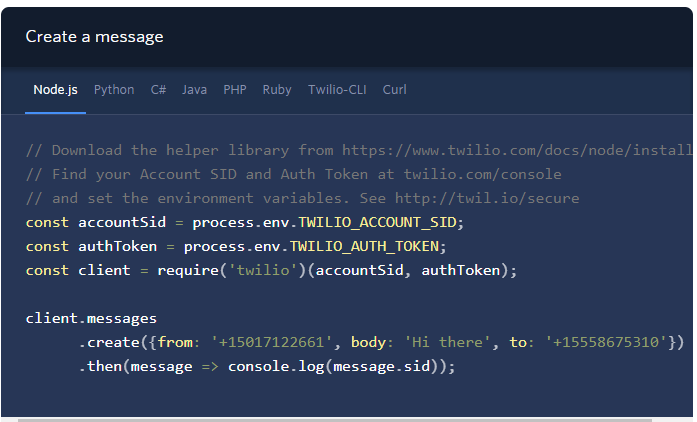
Task: Click the accountSid variable declaration
Action: tap(122, 222)
